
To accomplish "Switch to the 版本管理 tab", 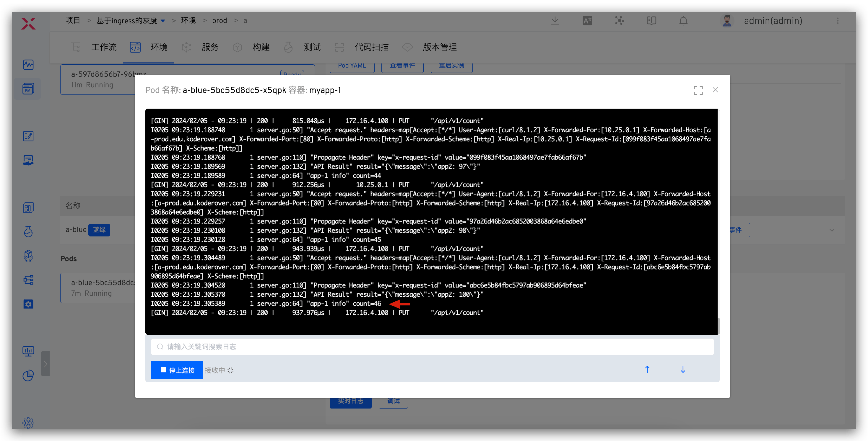I will coord(439,47).
